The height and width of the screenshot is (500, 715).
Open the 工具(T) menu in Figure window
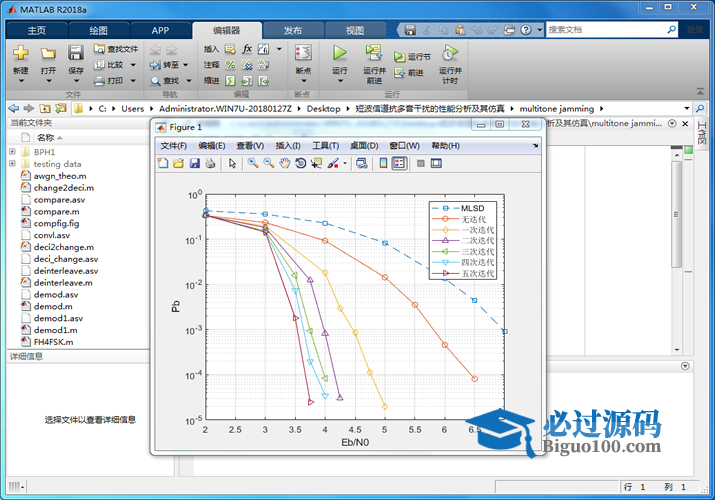tap(325, 146)
